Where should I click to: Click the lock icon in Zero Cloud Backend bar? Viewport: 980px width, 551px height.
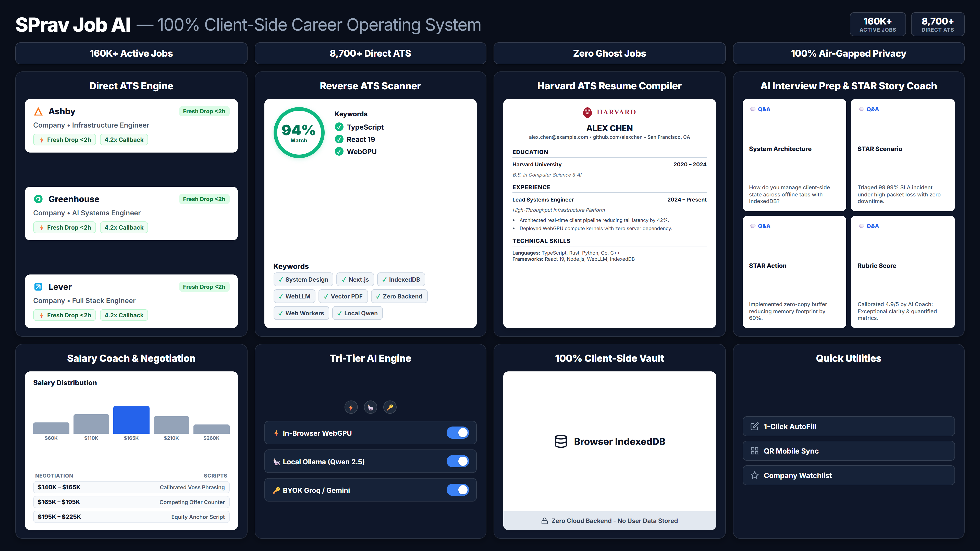coord(544,521)
